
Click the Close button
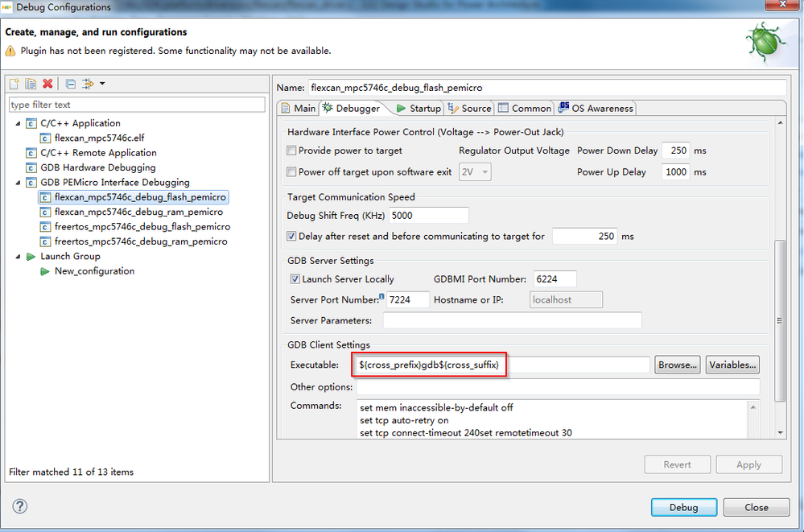point(757,507)
